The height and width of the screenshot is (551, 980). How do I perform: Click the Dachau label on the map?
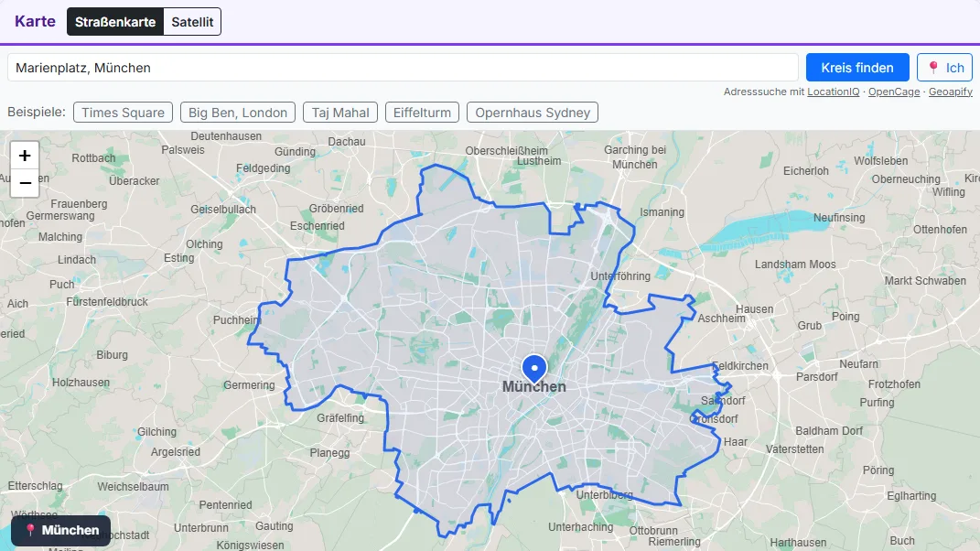click(347, 142)
